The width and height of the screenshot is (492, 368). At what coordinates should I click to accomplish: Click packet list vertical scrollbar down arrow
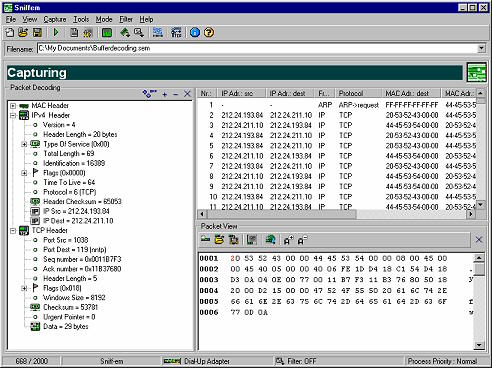[480, 204]
